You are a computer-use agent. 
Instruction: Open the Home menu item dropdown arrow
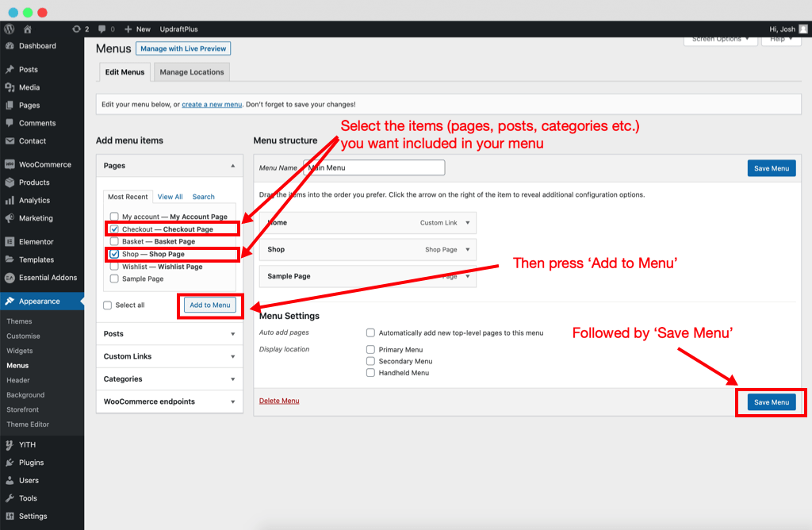(466, 223)
